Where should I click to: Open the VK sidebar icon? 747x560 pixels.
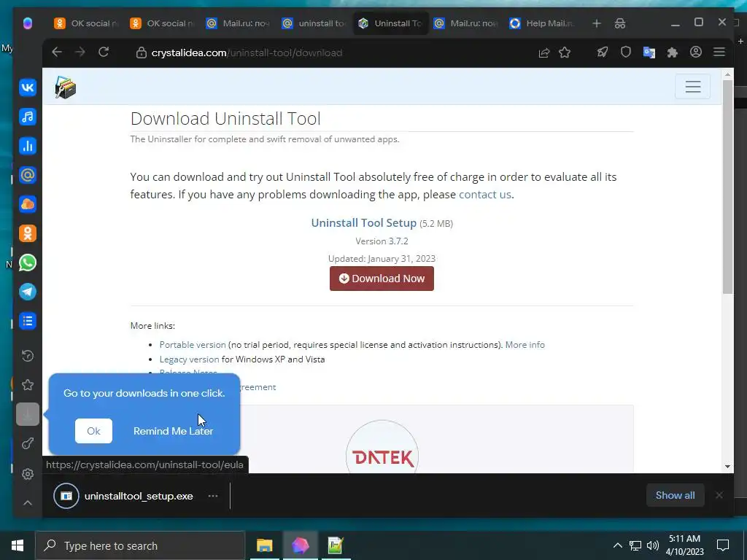point(28,87)
